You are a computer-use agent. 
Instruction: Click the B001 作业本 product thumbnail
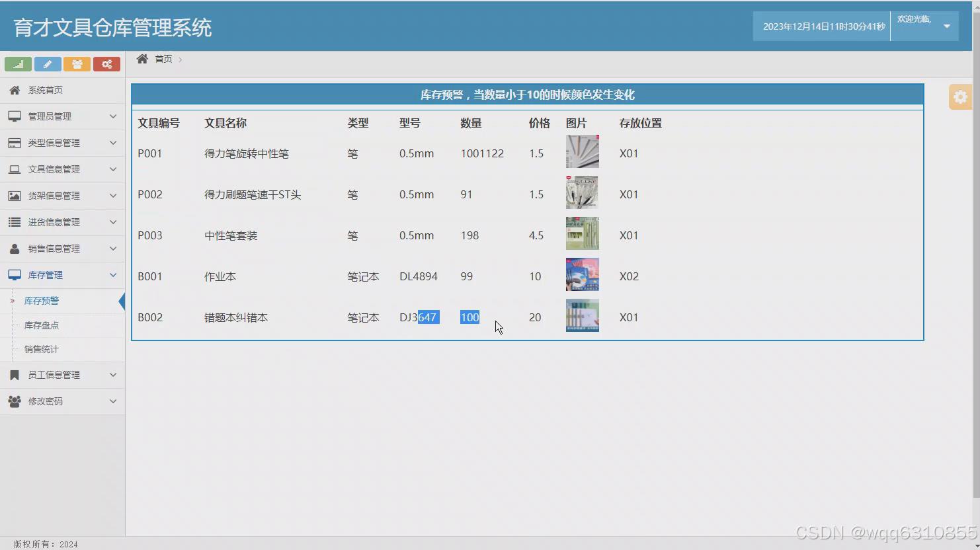click(582, 274)
